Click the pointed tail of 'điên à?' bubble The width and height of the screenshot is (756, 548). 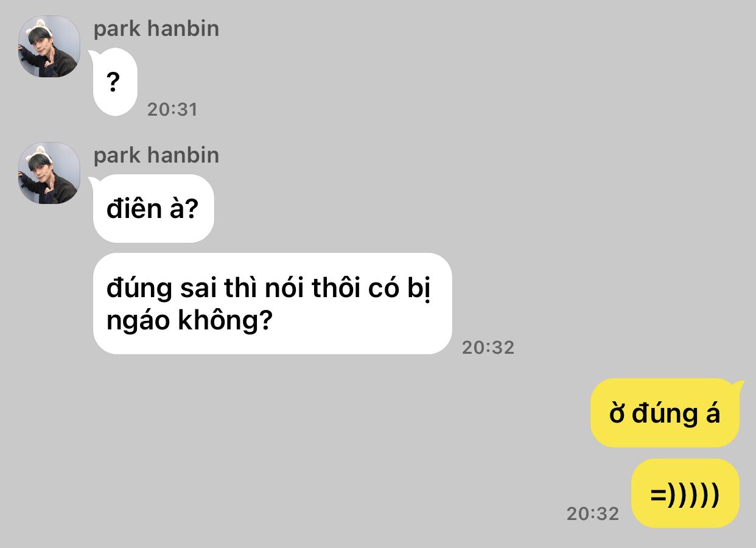click(95, 180)
